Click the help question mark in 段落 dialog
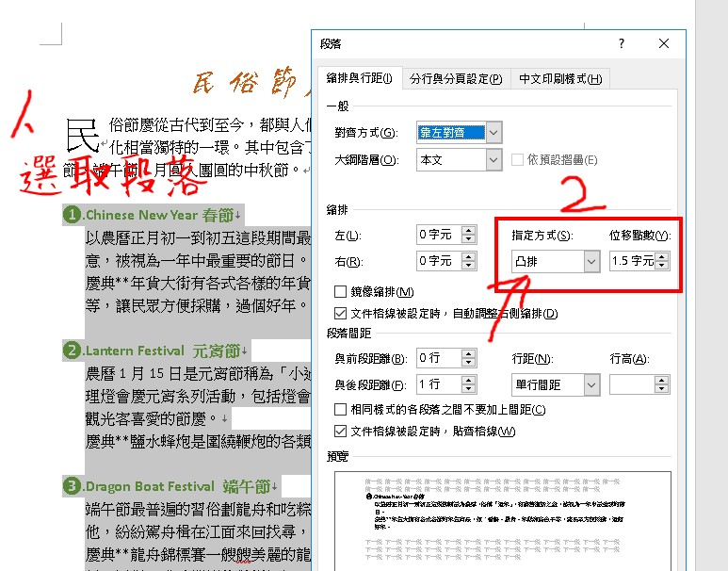This screenshot has height=571, width=728. pos(621,44)
